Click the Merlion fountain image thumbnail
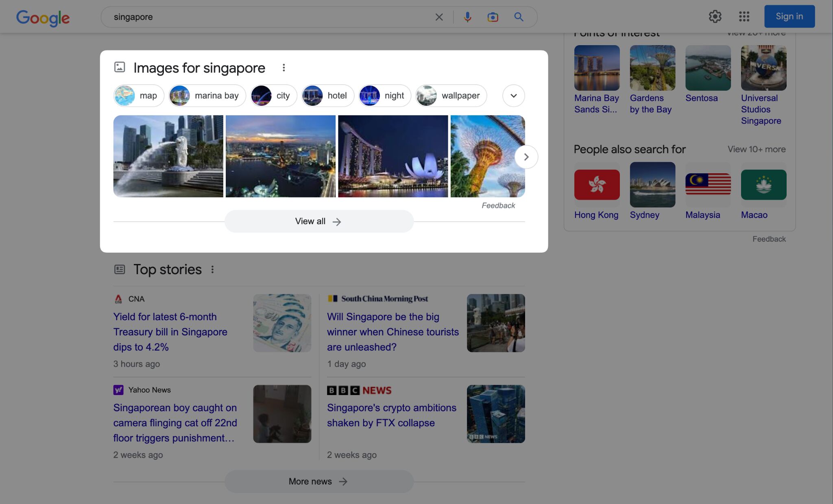The image size is (833, 504). coord(168,156)
